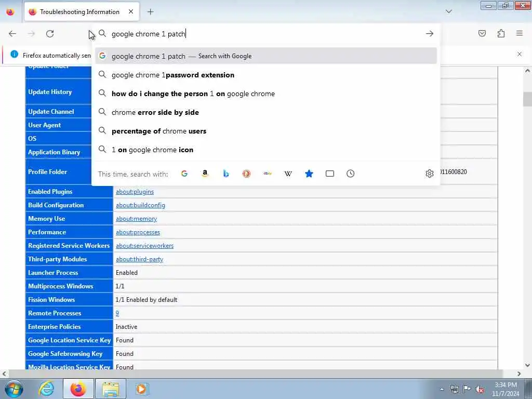The image size is (532, 399).
Task: Open the list all tabs chevron
Action: click(x=449, y=11)
